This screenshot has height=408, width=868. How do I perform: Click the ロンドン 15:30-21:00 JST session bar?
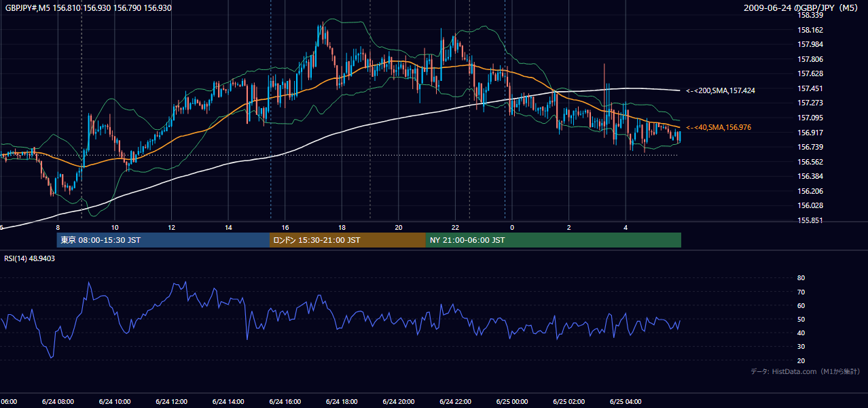(x=348, y=240)
